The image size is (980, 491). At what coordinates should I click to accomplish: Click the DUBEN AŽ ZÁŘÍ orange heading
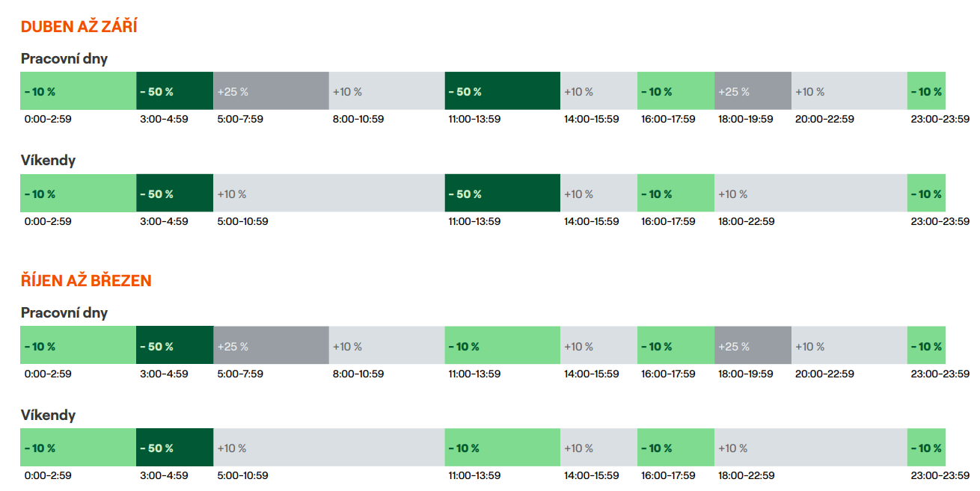[79, 27]
